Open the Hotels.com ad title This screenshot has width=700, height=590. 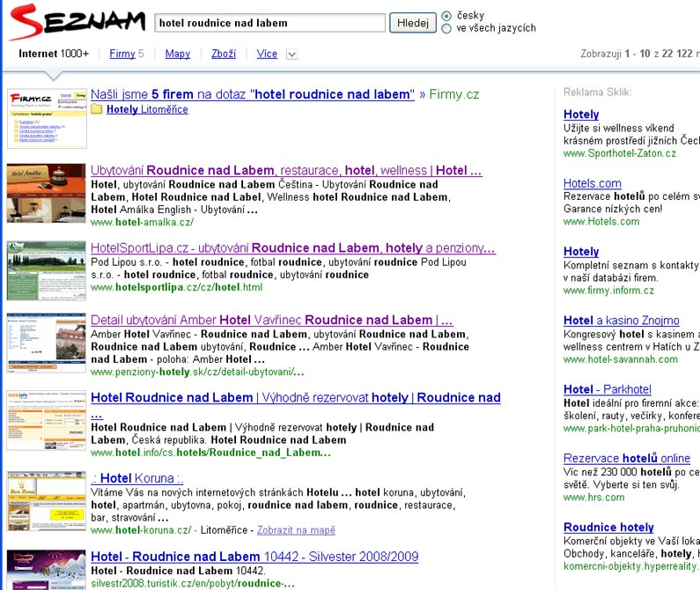tap(592, 183)
